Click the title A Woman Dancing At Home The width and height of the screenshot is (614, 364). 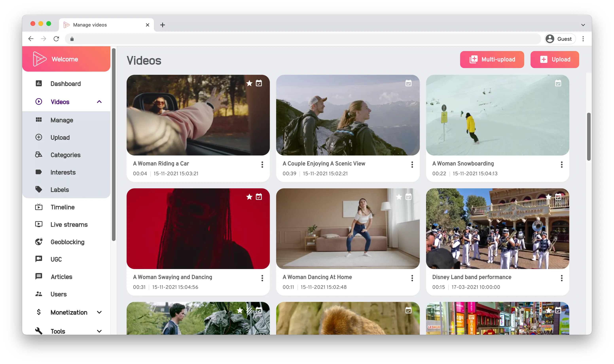(x=317, y=277)
